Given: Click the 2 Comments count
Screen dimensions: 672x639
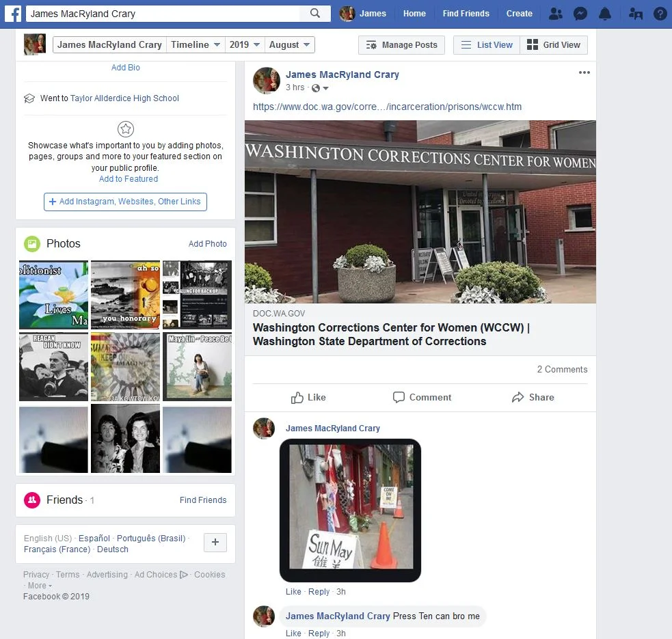Looking at the screenshot, I should [563, 370].
